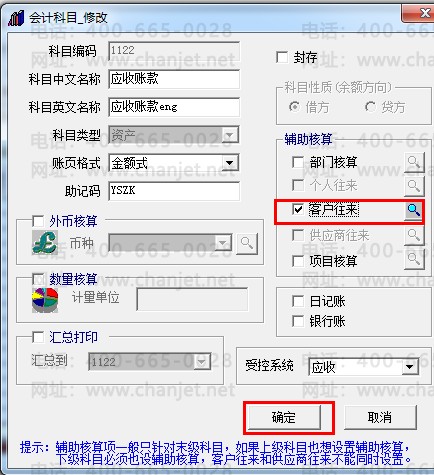Click the pound currency icon
The image size is (434, 475).
45,243
